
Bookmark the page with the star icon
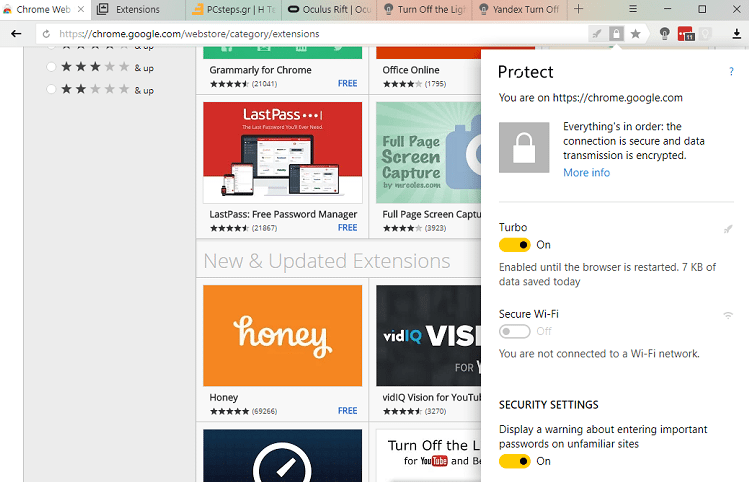[635, 34]
